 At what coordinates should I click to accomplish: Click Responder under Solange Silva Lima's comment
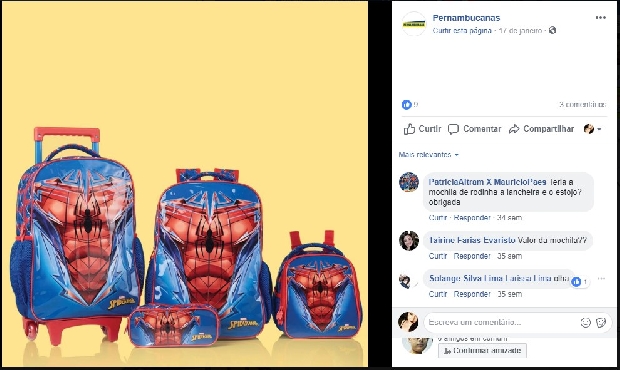(472, 294)
